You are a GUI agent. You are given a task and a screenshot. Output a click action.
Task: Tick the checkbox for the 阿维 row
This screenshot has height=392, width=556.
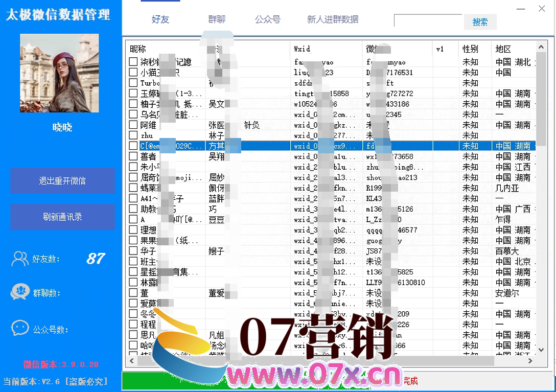tap(133, 125)
